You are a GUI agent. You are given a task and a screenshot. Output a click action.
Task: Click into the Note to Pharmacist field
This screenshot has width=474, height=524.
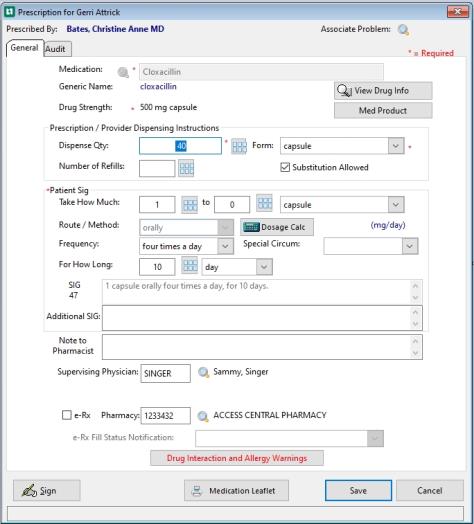tap(262, 347)
